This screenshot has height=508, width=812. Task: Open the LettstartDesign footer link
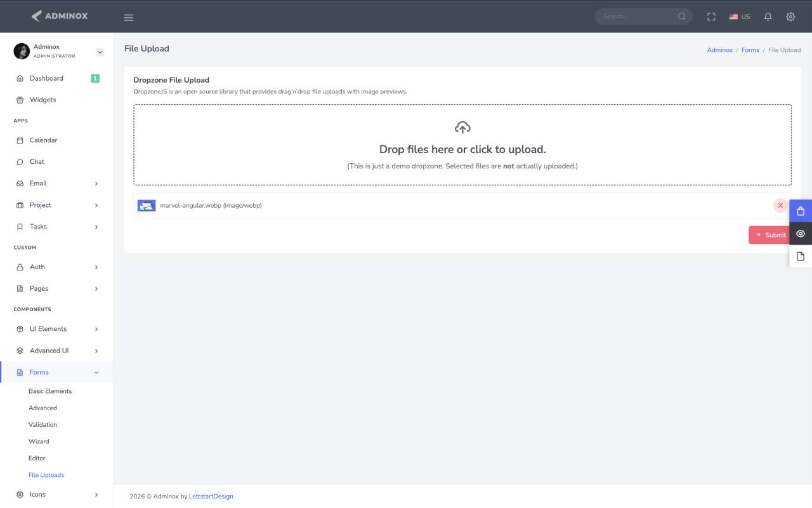pos(211,497)
